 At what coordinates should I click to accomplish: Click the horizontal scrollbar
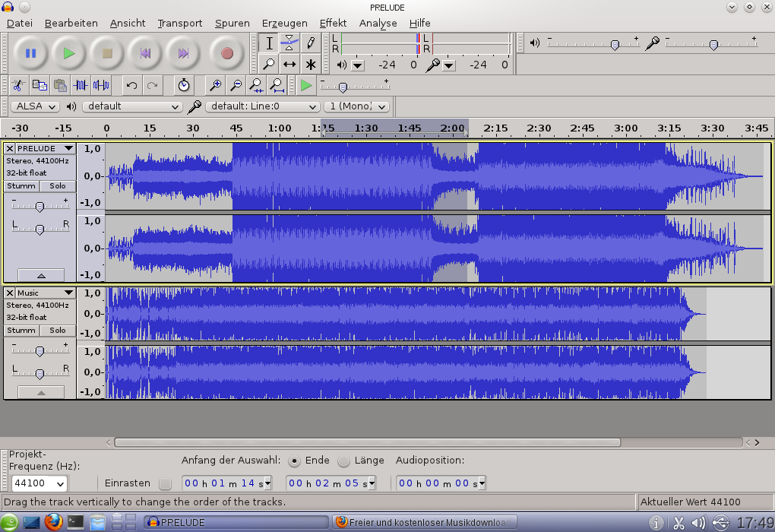tap(367, 442)
